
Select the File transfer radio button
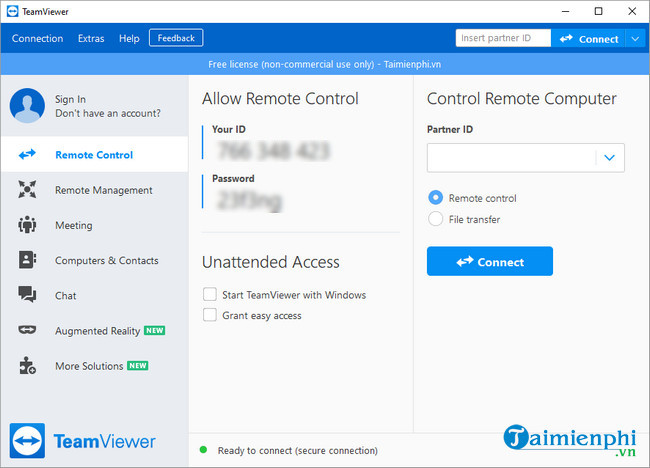[x=436, y=219]
